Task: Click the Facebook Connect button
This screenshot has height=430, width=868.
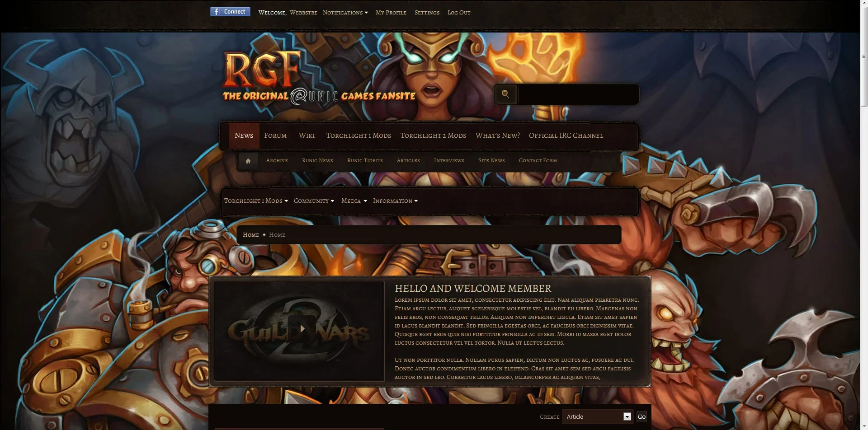Action: pos(230,12)
